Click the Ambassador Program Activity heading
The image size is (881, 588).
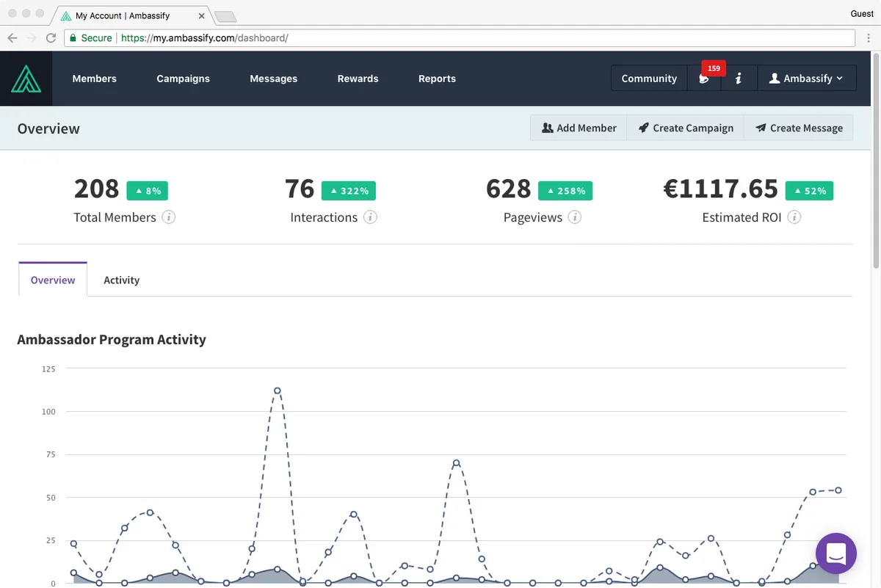(x=112, y=339)
